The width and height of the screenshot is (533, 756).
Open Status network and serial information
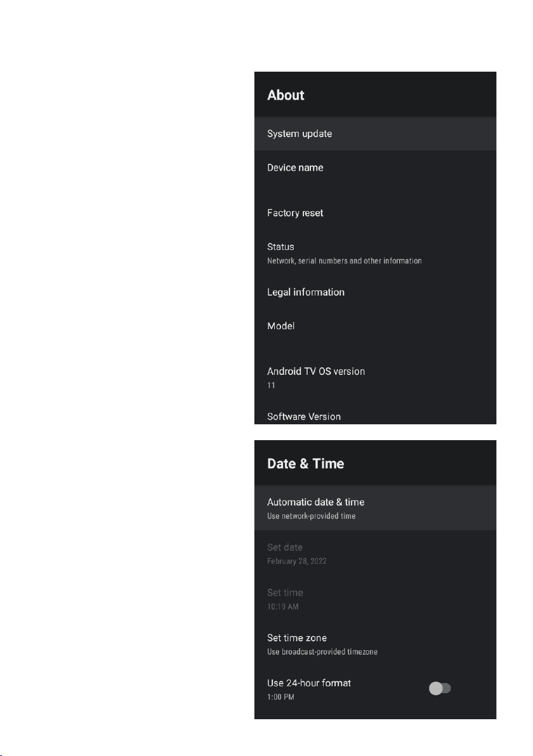375,252
